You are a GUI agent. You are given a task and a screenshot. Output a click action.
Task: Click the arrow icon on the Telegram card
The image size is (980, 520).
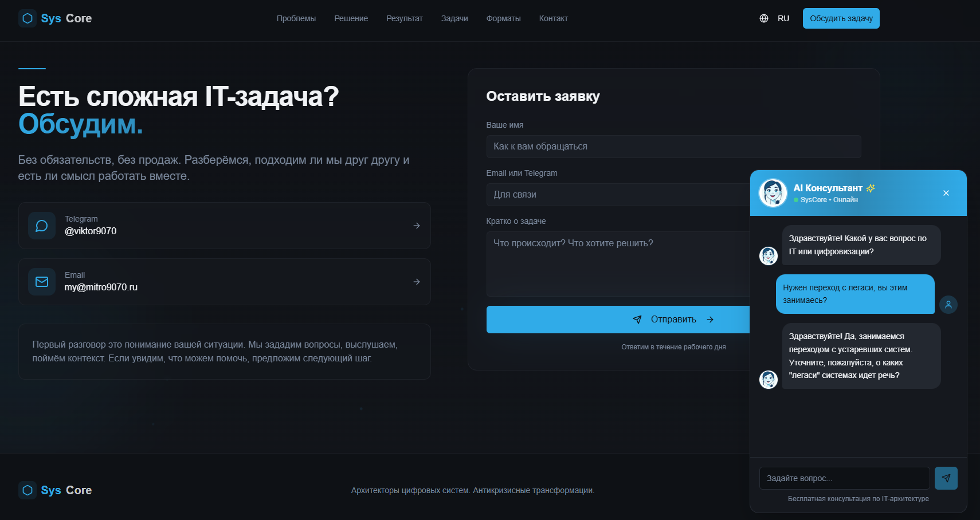416,225
